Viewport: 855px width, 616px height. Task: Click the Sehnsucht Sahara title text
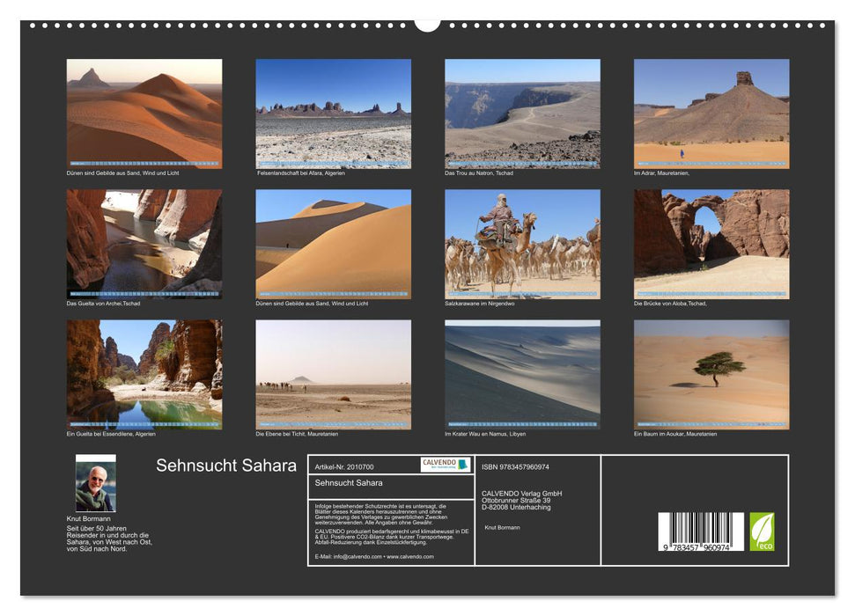pos(226,466)
